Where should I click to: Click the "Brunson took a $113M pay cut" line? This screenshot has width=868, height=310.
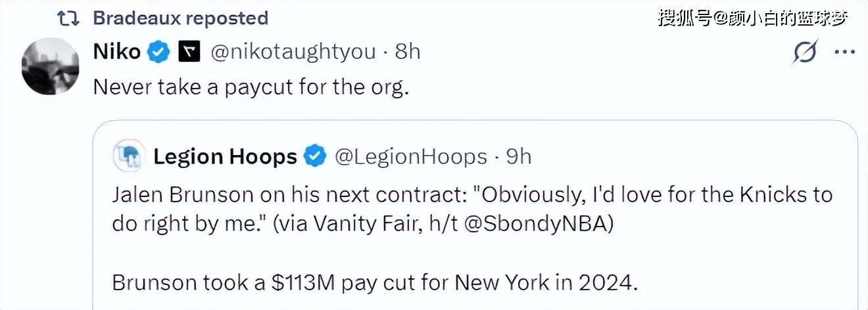[x=375, y=282]
